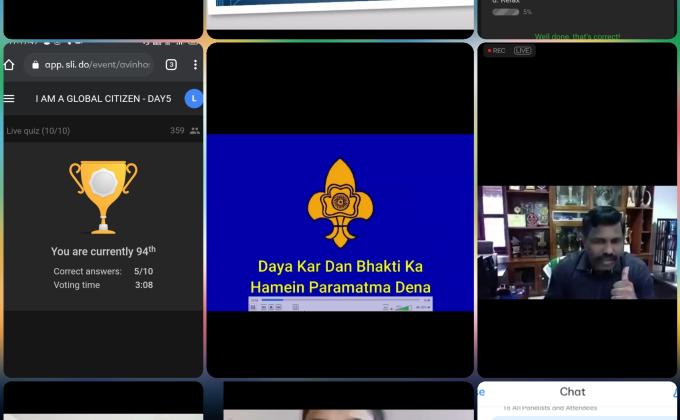Click the 'Live quiz (10/10)' label

click(x=38, y=131)
